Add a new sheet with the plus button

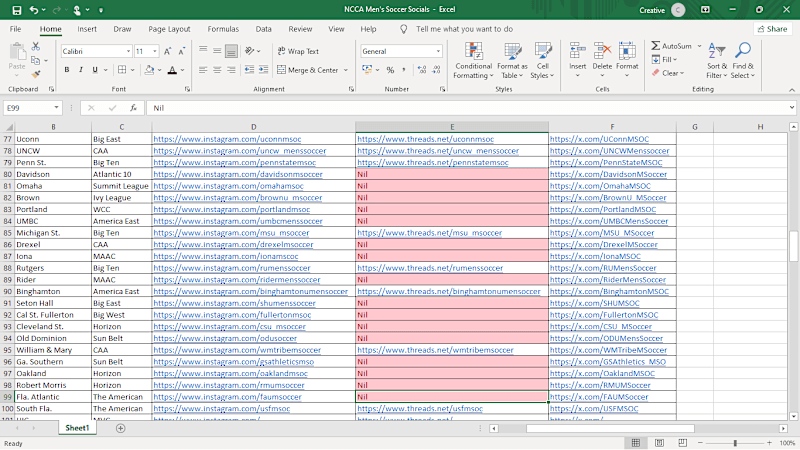[120, 429]
